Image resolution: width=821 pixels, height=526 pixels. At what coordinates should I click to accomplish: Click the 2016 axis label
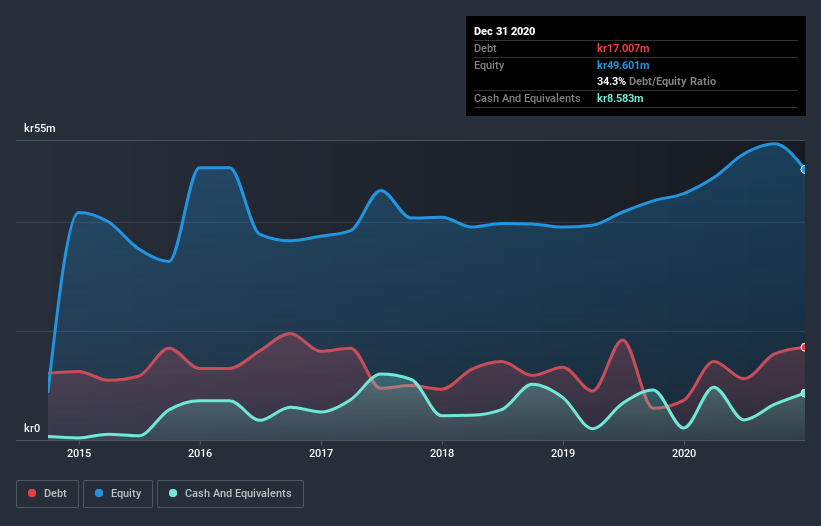[200, 453]
